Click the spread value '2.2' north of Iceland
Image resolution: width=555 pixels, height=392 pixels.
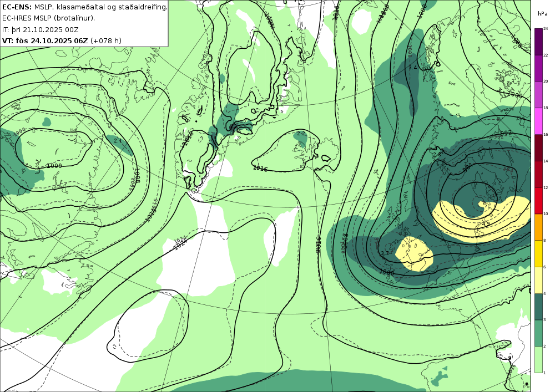301,134
